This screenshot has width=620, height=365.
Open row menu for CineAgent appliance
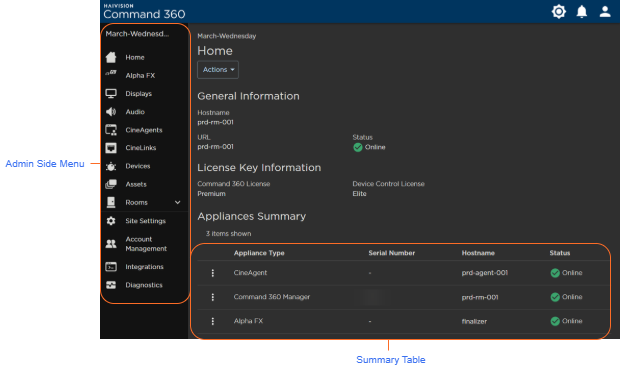coord(213,273)
